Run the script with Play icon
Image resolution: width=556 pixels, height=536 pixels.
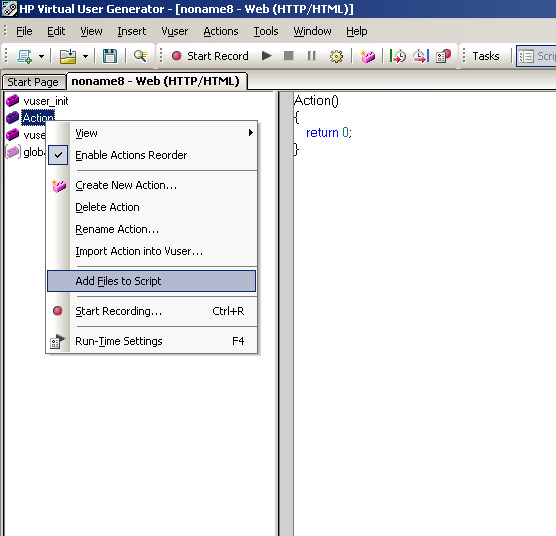[x=267, y=56]
